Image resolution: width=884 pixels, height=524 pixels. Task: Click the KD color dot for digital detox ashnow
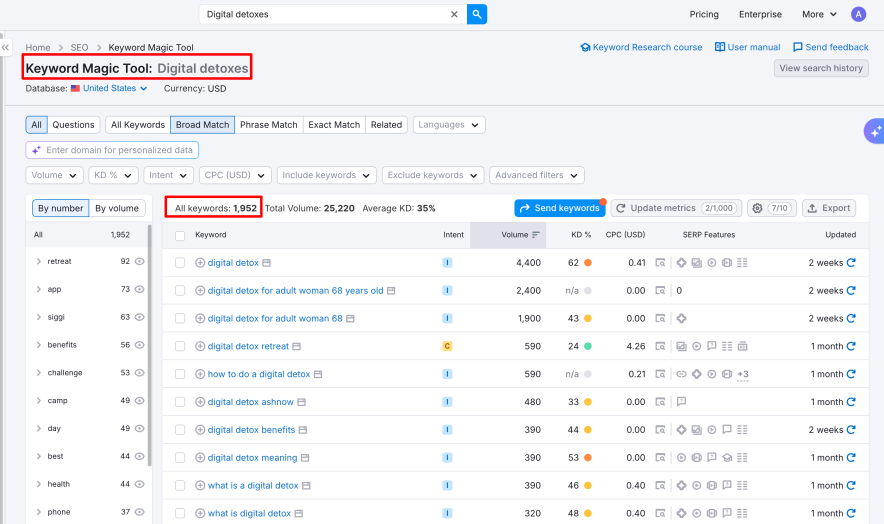(x=587, y=402)
